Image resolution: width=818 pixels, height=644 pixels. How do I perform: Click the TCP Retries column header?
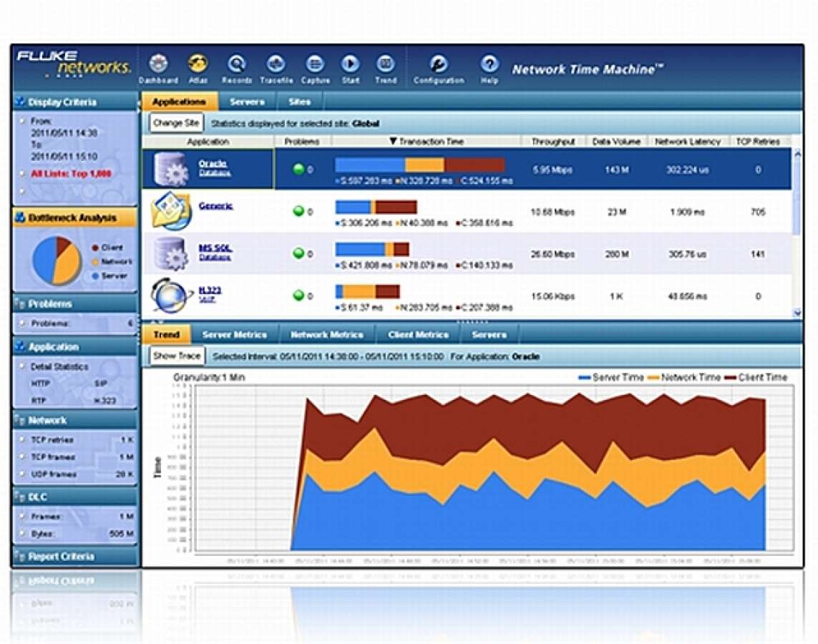[x=757, y=141]
